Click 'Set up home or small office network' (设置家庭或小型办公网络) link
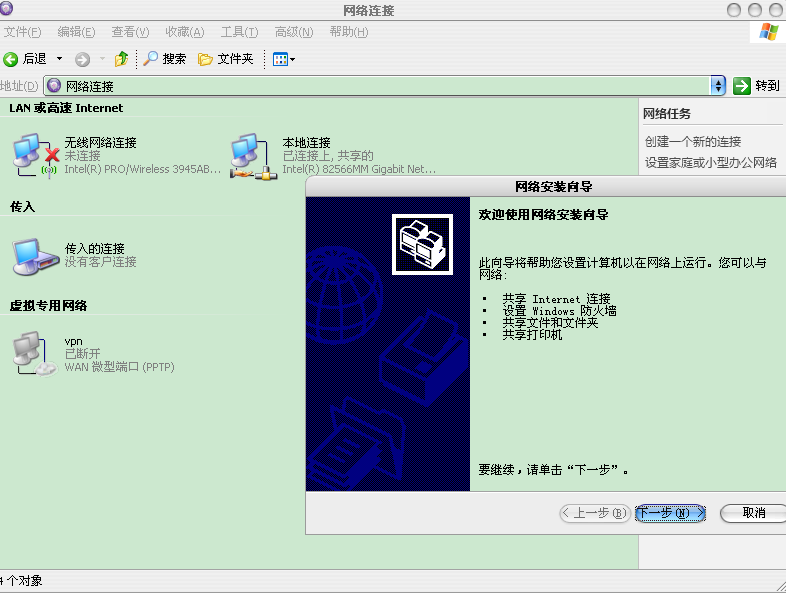Image resolution: width=786 pixels, height=593 pixels. click(x=711, y=162)
